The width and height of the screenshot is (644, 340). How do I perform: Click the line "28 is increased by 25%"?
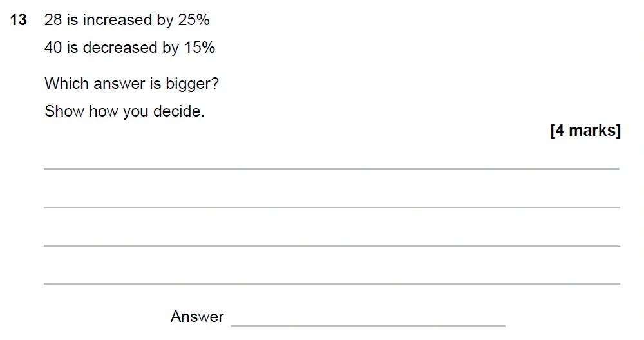coord(127,21)
